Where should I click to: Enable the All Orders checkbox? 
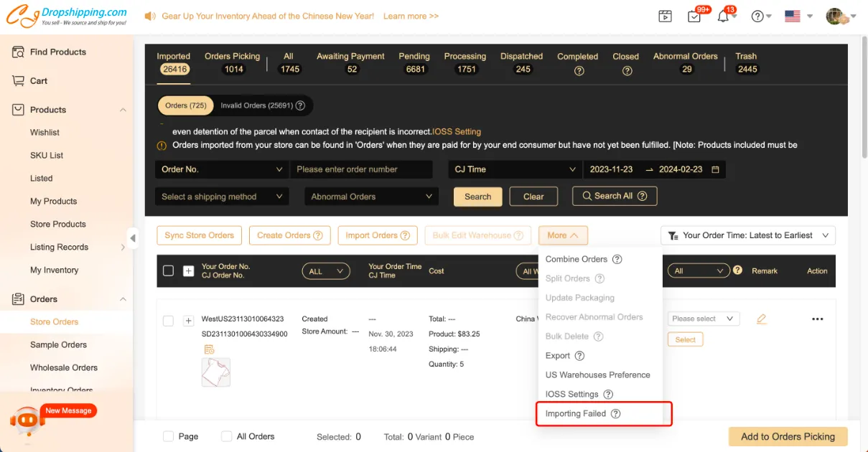click(x=227, y=436)
